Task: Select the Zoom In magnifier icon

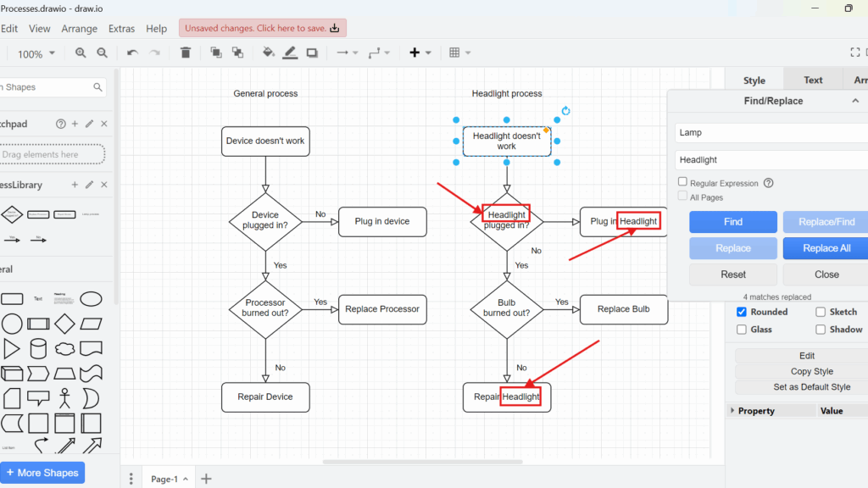Action: (81, 53)
